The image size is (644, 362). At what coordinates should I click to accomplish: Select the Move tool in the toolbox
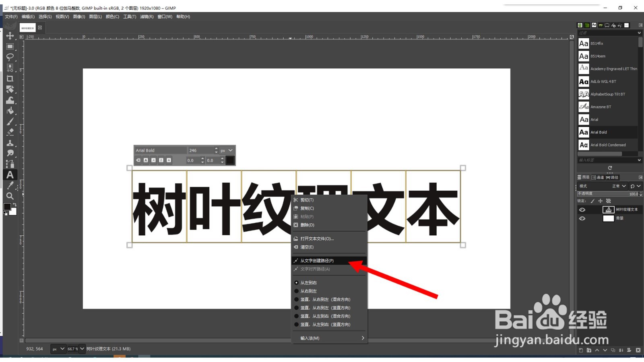[10, 35]
